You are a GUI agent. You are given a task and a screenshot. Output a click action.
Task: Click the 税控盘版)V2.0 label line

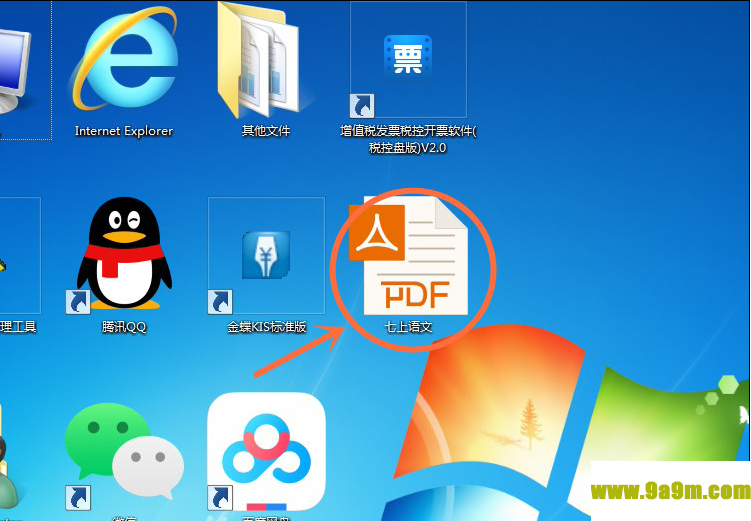(408, 147)
